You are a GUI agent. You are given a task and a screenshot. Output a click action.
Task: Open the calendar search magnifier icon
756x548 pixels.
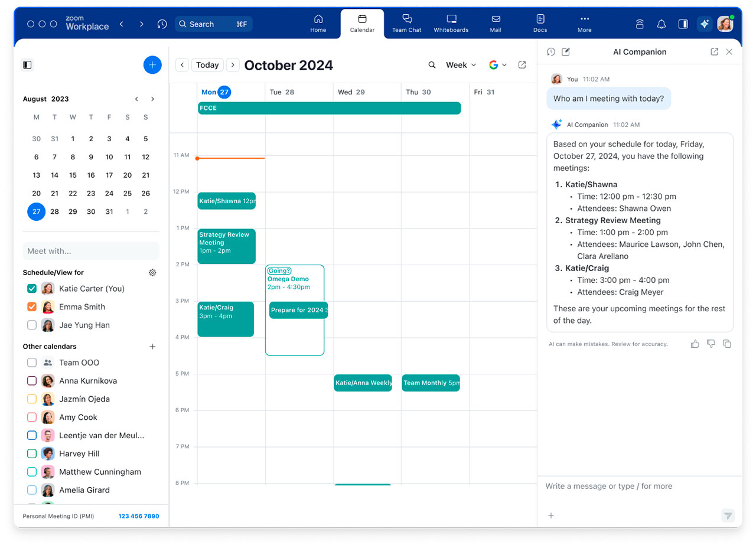click(x=432, y=65)
